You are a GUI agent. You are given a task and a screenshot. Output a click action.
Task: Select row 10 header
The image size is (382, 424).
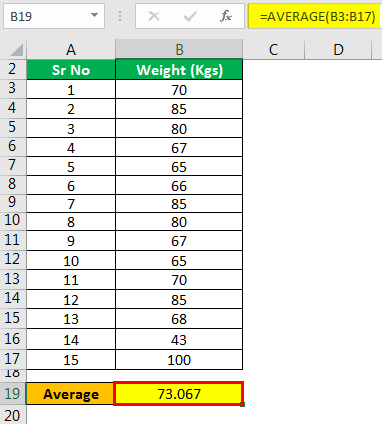pos(13,221)
